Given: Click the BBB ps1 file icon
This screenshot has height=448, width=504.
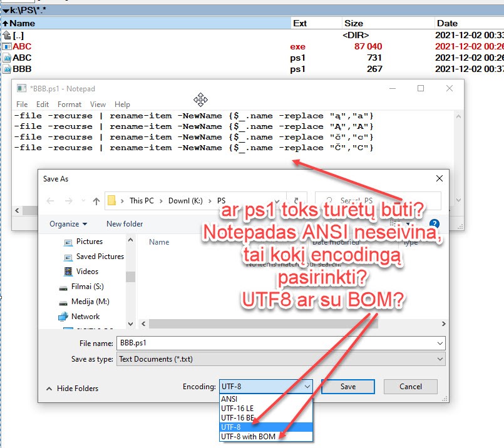Looking at the screenshot, I should click(6, 69).
